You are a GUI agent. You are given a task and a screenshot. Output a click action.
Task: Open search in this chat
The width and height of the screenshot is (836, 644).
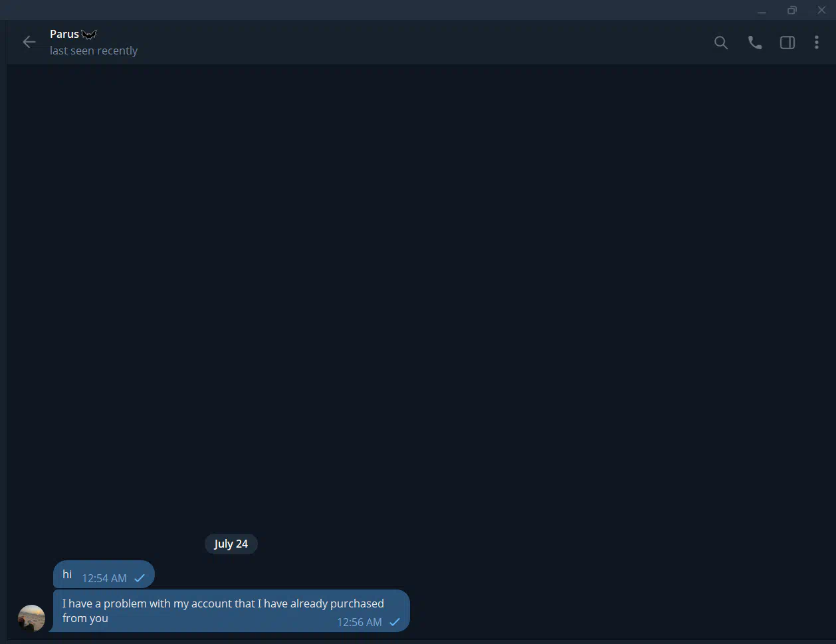[x=721, y=43]
